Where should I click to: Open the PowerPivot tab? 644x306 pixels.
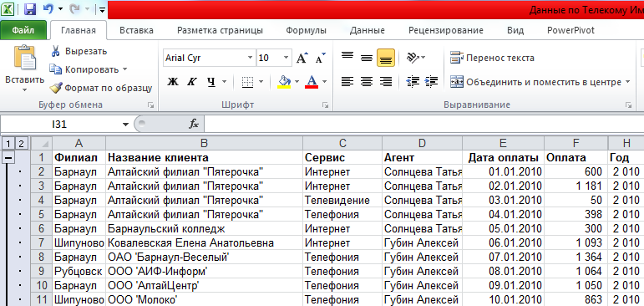[x=570, y=30]
